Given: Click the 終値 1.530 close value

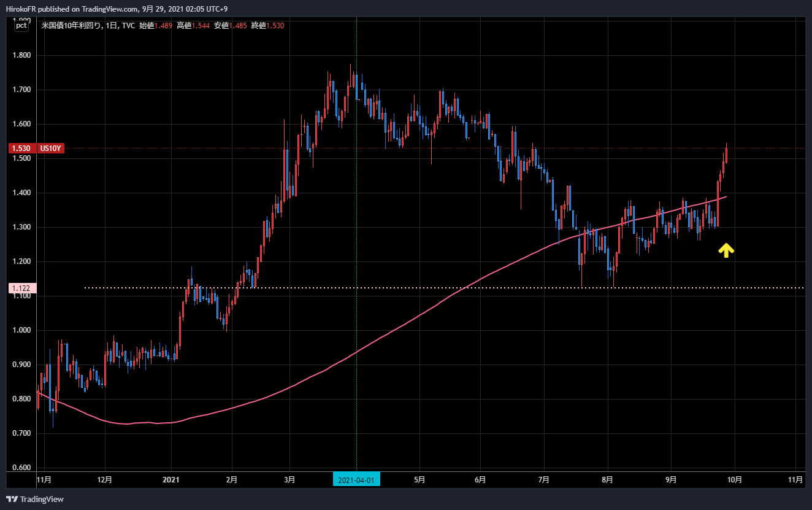Looking at the screenshot, I should pos(268,25).
